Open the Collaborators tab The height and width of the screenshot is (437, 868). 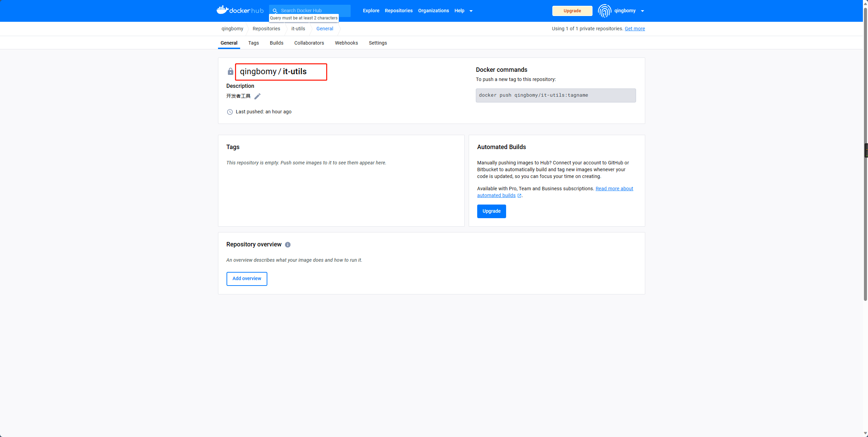tap(309, 43)
